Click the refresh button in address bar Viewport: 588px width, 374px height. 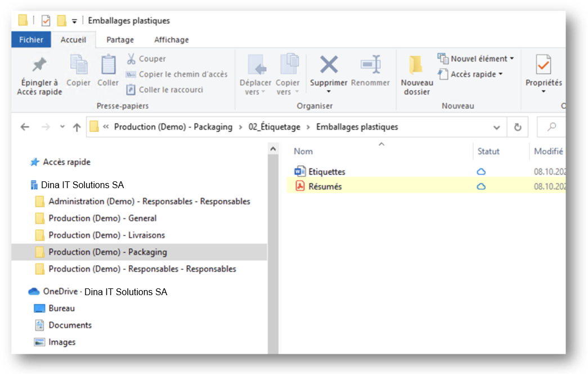[x=518, y=127]
